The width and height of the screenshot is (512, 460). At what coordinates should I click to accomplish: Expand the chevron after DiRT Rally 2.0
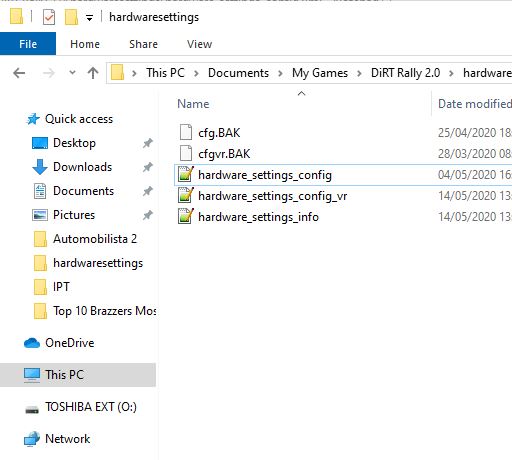pos(451,73)
